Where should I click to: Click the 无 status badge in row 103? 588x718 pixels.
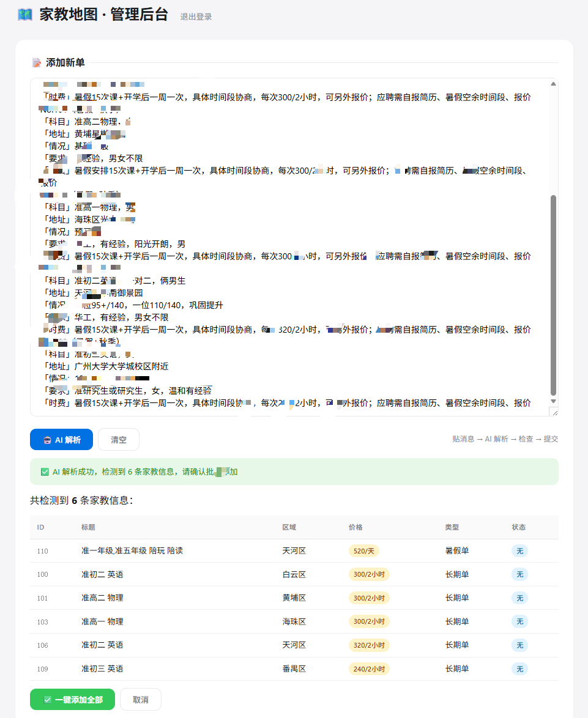coord(519,621)
